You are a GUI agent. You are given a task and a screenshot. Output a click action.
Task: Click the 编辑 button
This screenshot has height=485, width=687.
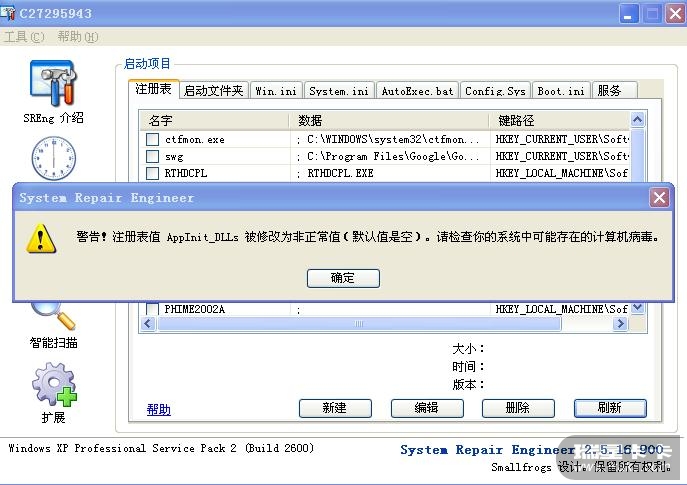(427, 408)
